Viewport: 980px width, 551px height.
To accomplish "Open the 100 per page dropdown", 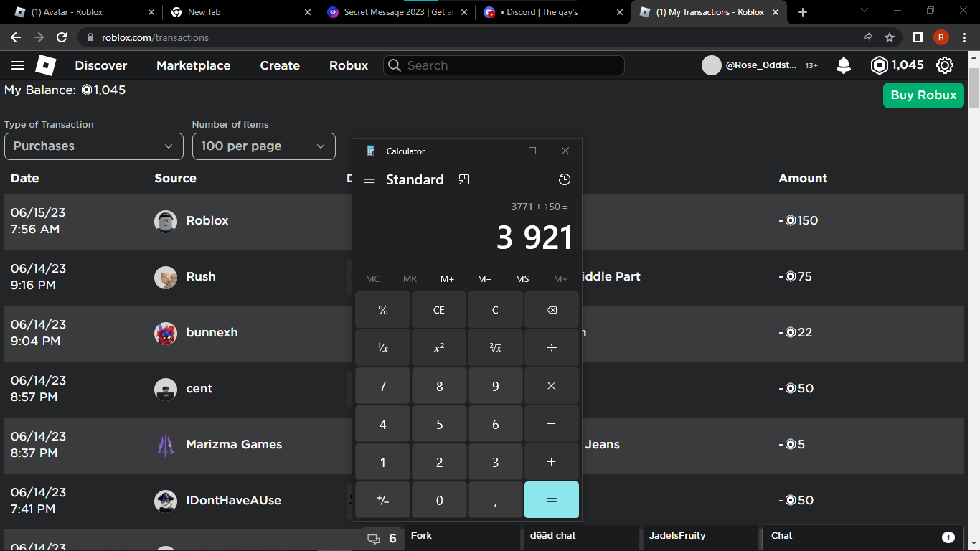I will [x=263, y=146].
